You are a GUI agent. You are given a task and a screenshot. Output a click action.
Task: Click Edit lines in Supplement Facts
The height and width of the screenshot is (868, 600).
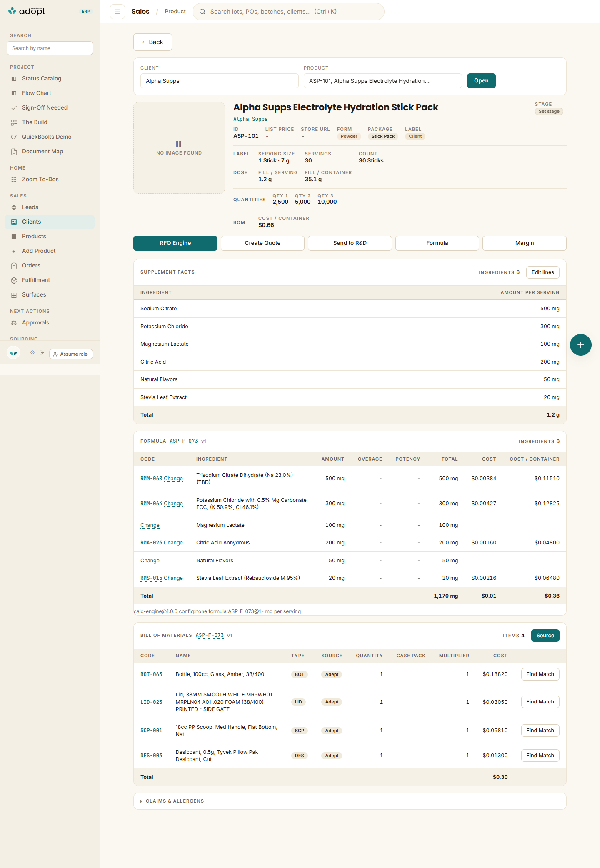(543, 272)
